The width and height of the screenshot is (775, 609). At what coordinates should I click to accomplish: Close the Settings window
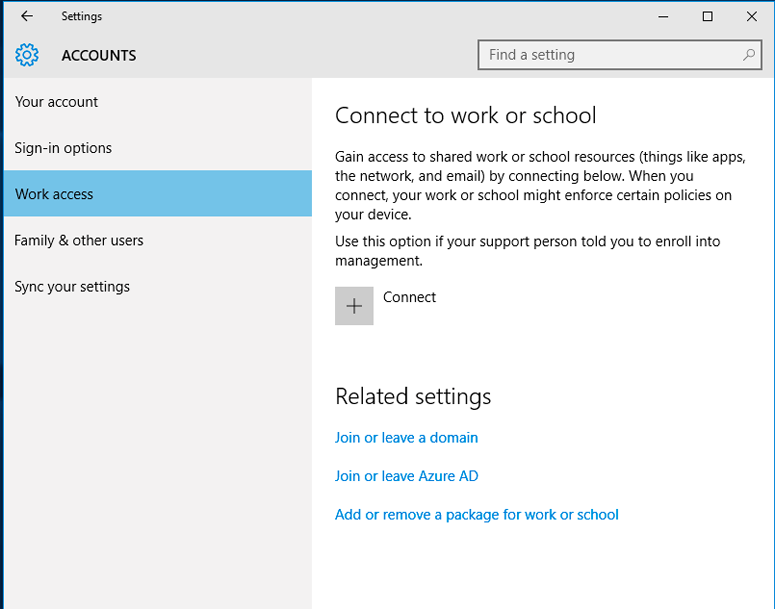click(x=752, y=16)
